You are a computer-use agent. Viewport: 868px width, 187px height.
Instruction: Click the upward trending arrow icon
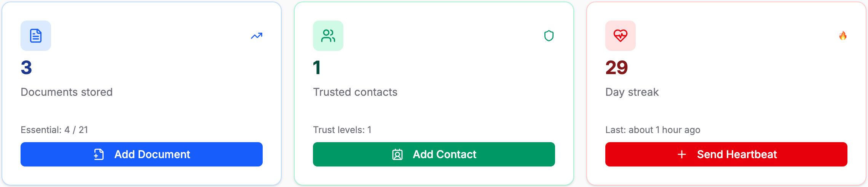(x=257, y=36)
